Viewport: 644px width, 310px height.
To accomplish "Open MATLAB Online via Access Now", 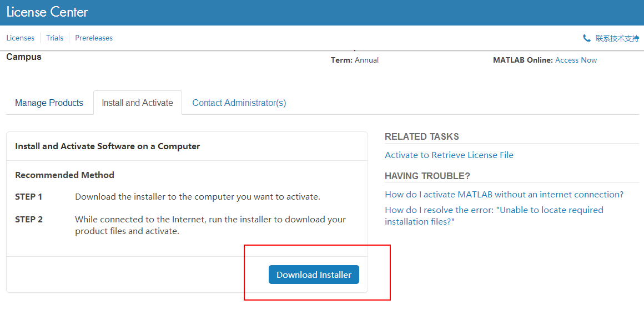I will 576,60.
